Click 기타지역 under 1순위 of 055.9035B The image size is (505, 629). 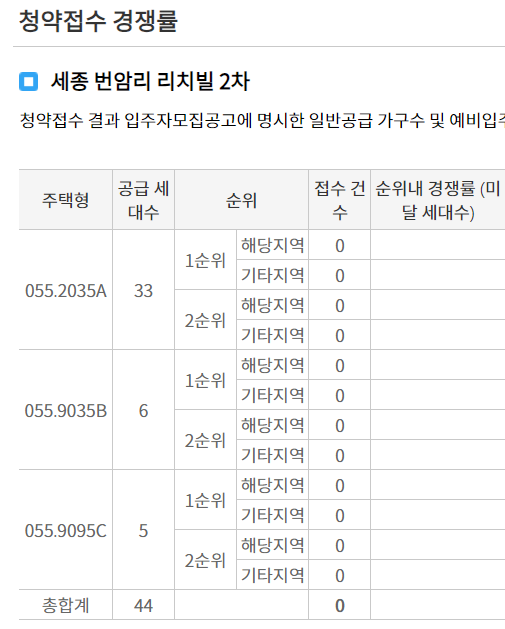[x=272, y=395]
